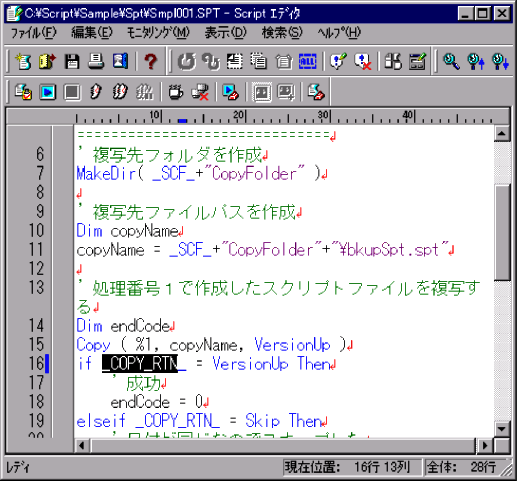
Task: Click 'Dim copyName' on line 10
Action: coord(129,231)
